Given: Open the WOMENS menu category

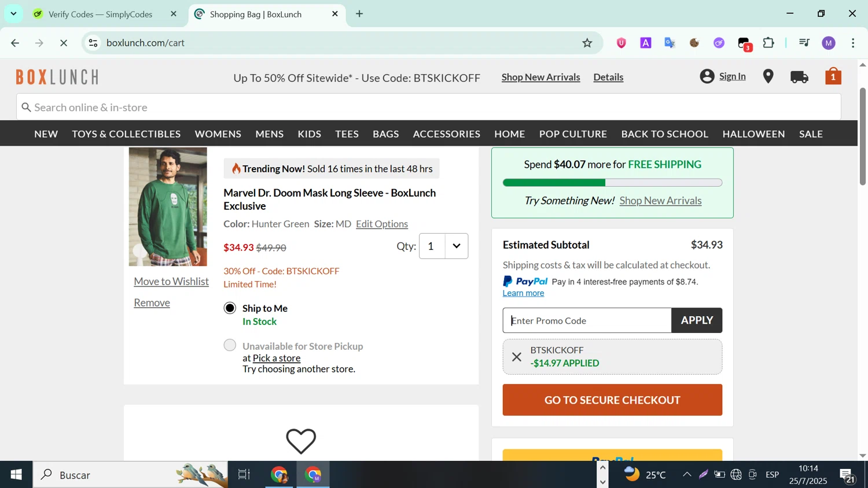Looking at the screenshot, I should [218, 134].
